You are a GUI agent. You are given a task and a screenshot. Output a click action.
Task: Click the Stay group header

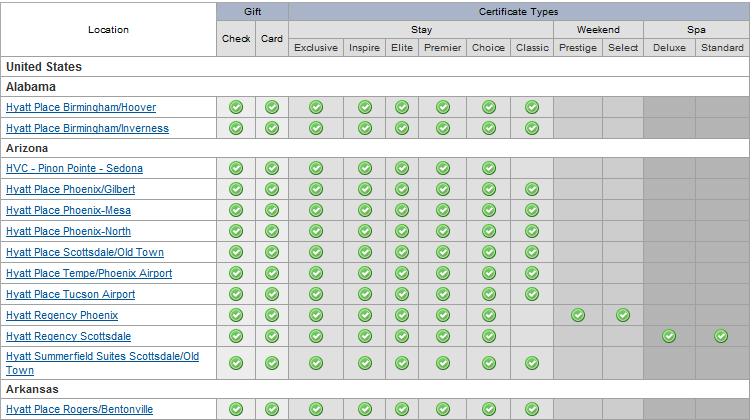pyautogui.click(x=421, y=30)
